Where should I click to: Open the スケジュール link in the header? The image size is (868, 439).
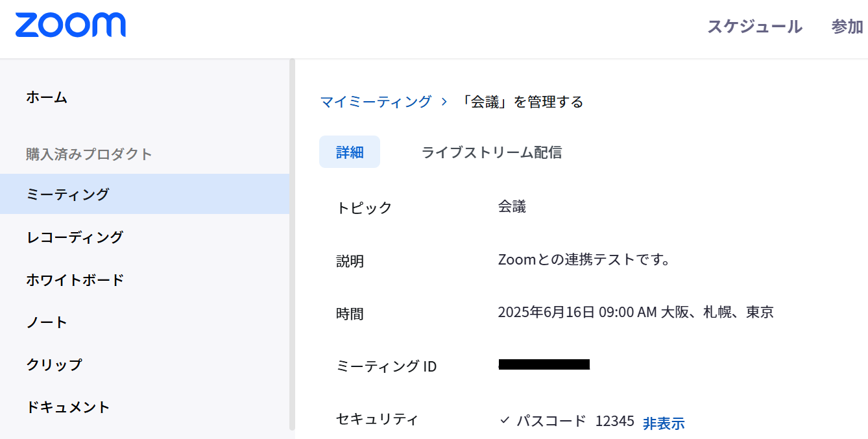(x=754, y=27)
